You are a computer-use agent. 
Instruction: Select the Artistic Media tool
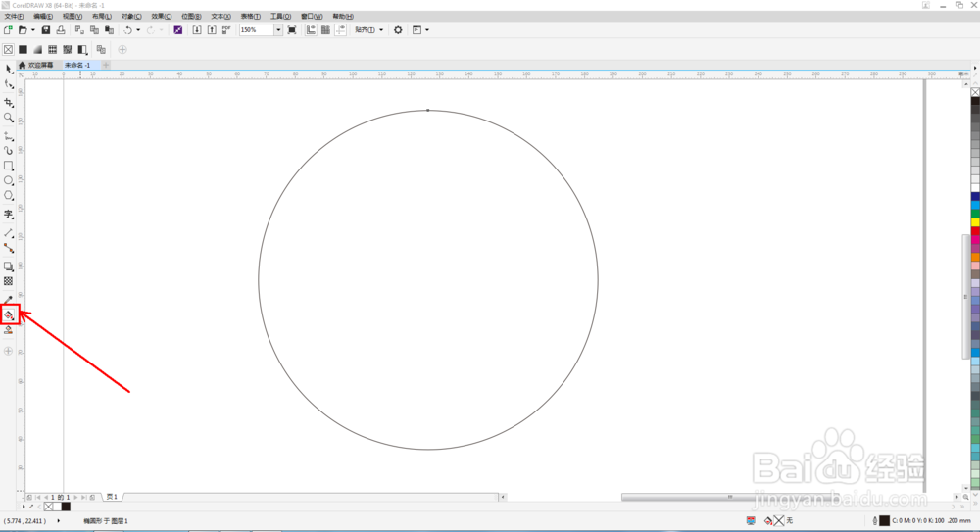click(8, 151)
